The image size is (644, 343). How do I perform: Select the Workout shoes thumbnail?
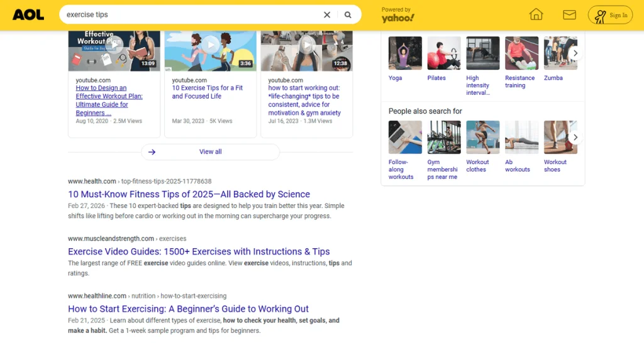click(560, 137)
